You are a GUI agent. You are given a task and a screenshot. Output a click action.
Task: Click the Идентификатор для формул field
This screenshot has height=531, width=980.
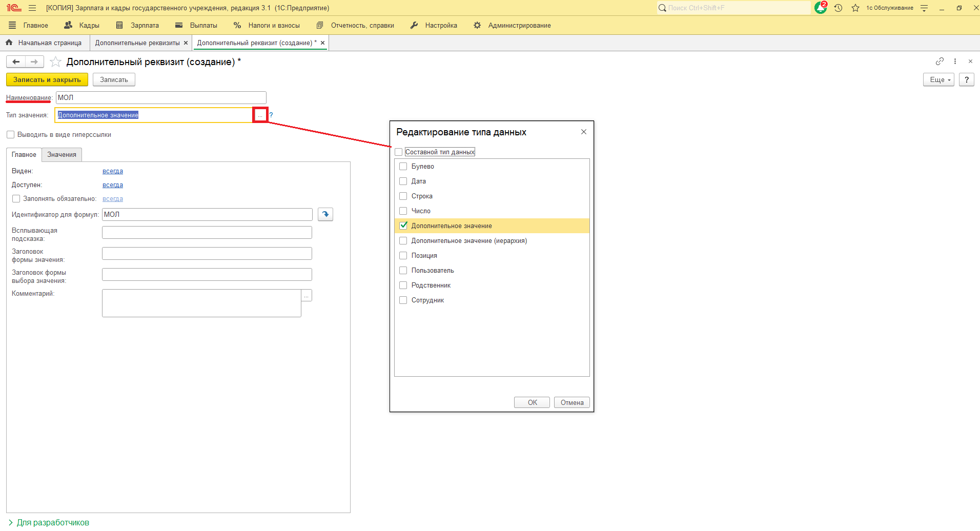pyautogui.click(x=207, y=215)
